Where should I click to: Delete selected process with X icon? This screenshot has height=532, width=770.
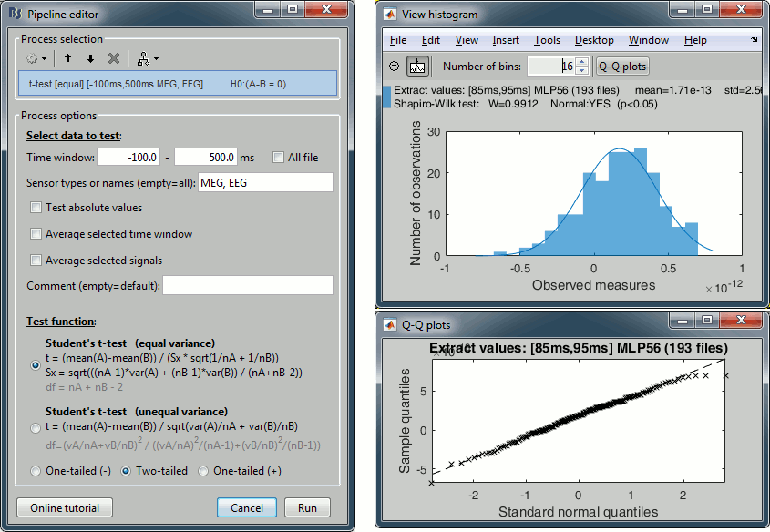click(x=114, y=58)
